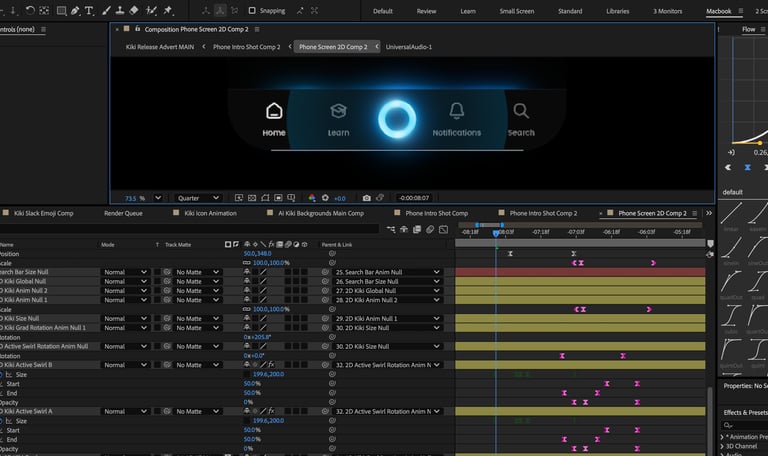768x456 pixels.
Task: Open blending Mode dropdown for Search Bar Size Null
Action: click(124, 272)
